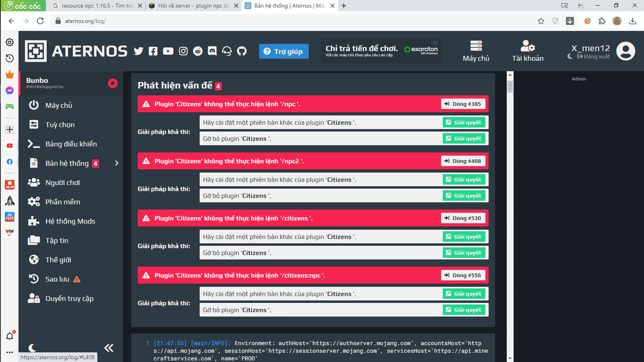
Task: Click Đăng xuất to log out
Action: point(594,57)
